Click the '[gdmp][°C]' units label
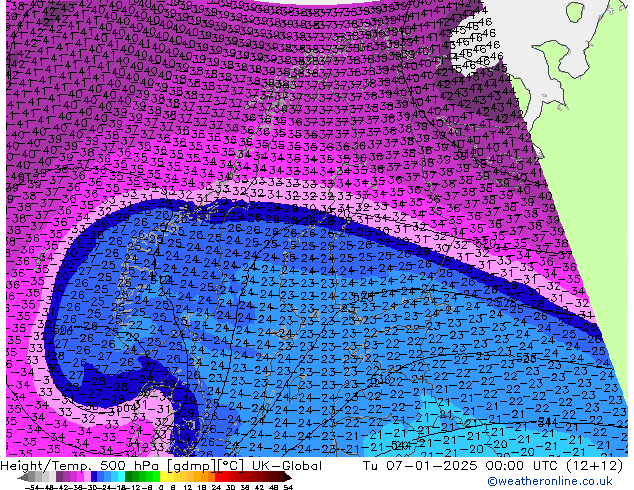This screenshot has height=490, width=634. click(206, 466)
